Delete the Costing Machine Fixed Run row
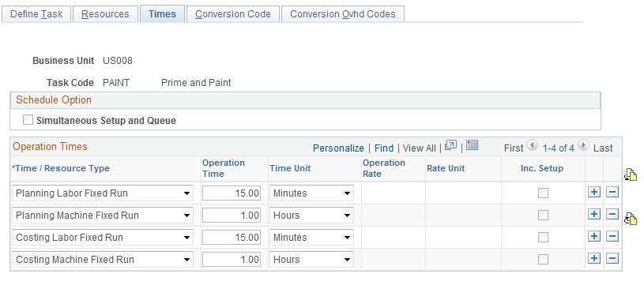The image size is (644, 285). coord(612,258)
